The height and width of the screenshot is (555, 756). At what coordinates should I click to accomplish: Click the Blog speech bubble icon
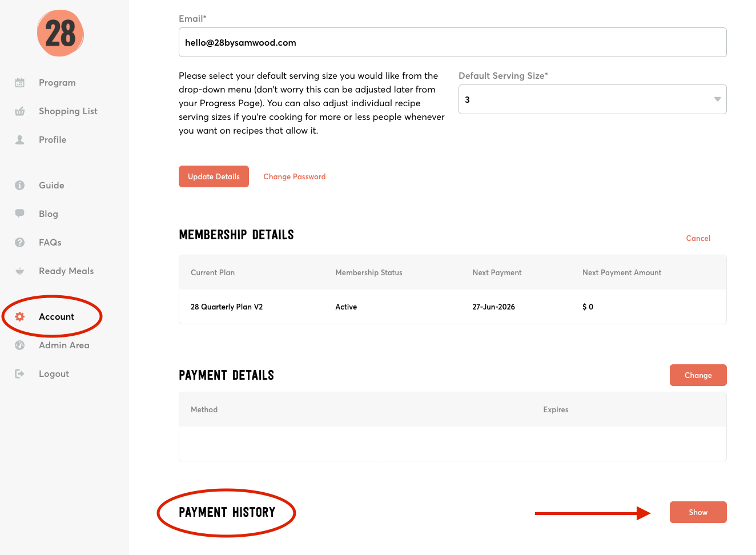point(19,214)
